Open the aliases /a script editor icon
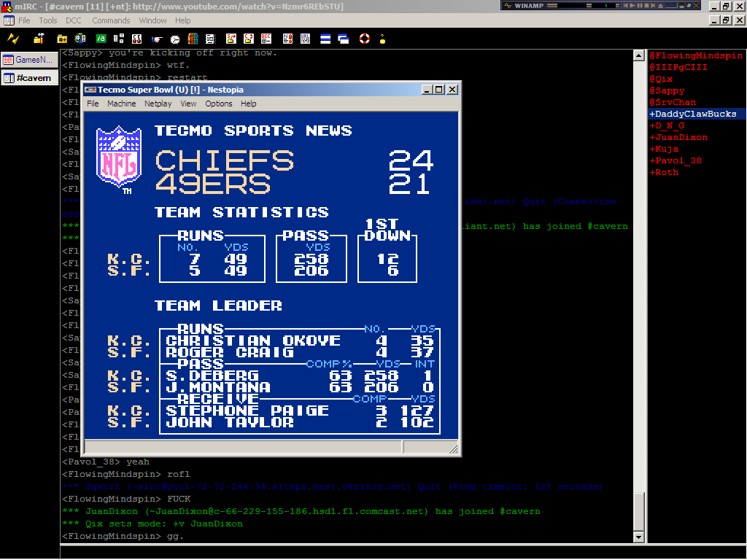Image resolution: width=747 pixels, height=560 pixels. tap(101, 39)
